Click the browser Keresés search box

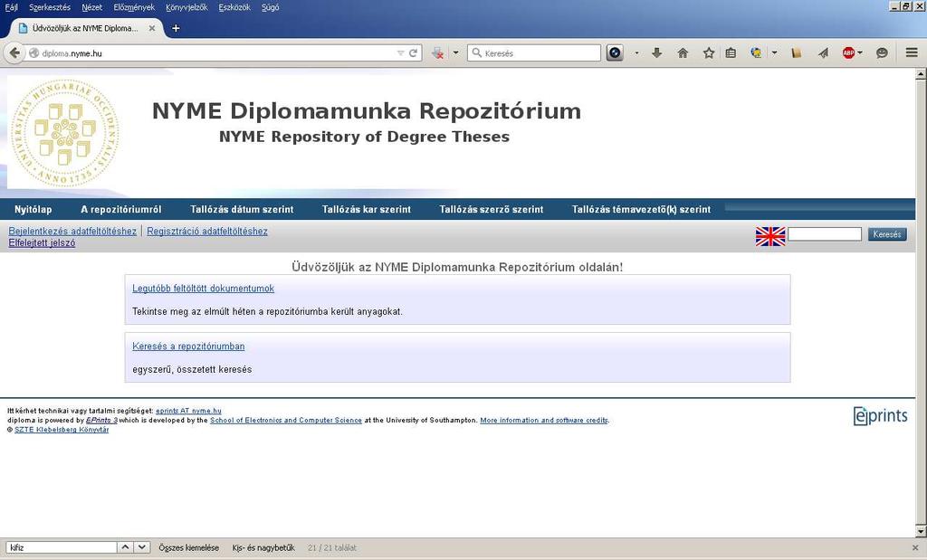[534, 53]
